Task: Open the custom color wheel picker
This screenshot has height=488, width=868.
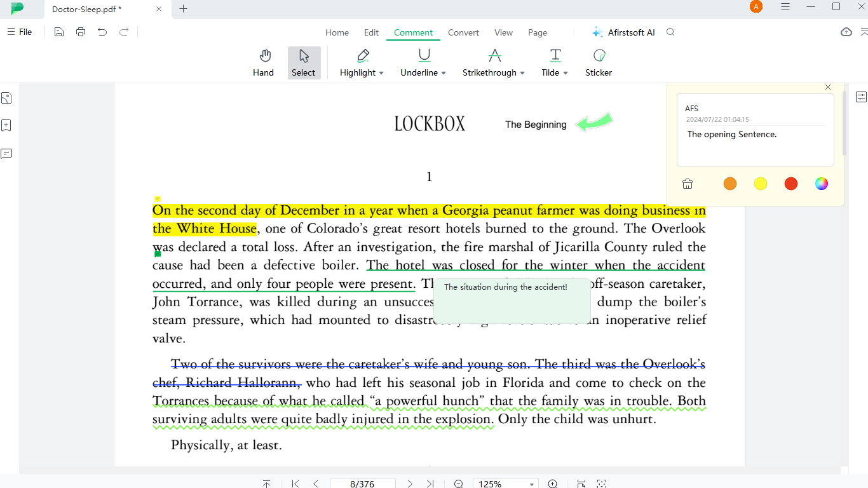Action: (822, 184)
